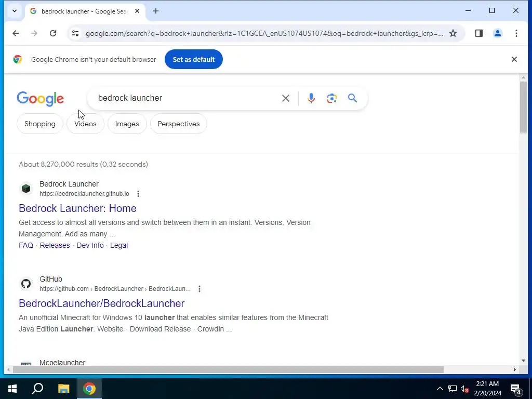Open a new tab with plus button

[x=156, y=11]
